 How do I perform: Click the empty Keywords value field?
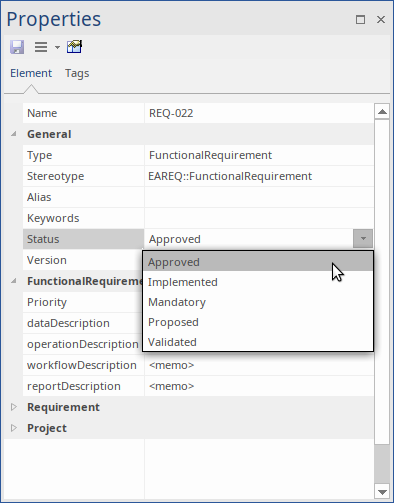click(259, 218)
